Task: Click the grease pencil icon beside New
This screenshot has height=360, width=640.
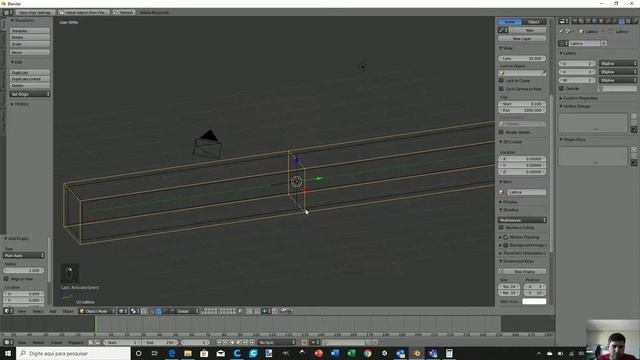Action: [x=503, y=30]
